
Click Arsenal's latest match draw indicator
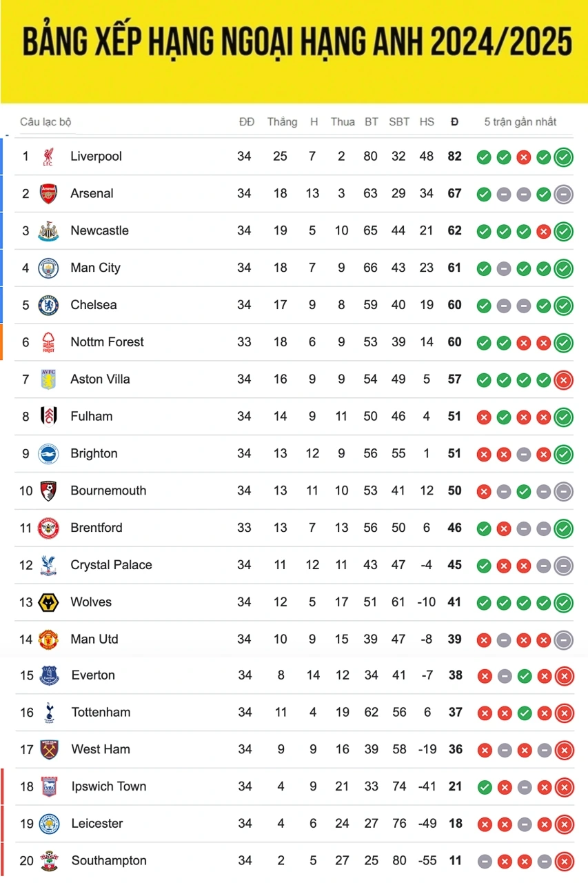564,195
